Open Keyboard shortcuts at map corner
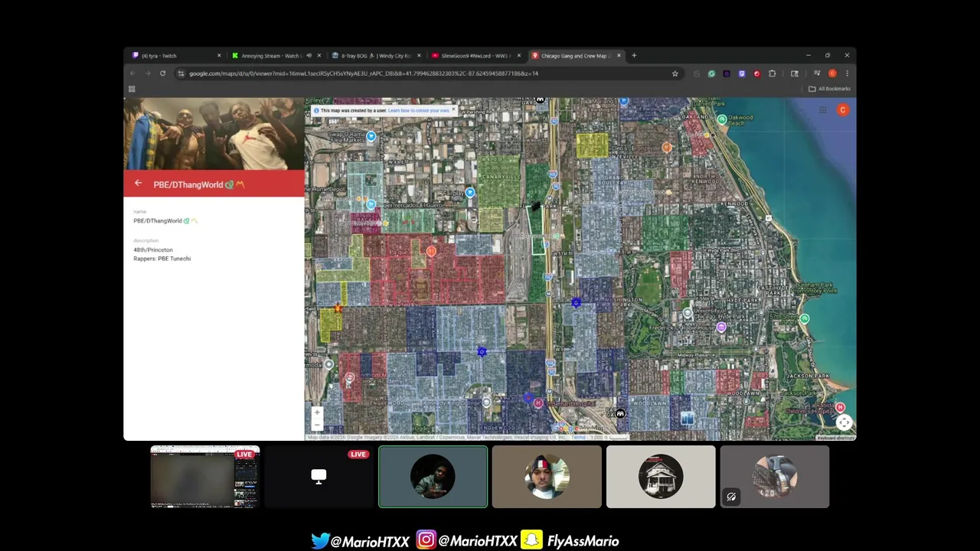The image size is (980, 551). pyautogui.click(x=835, y=438)
